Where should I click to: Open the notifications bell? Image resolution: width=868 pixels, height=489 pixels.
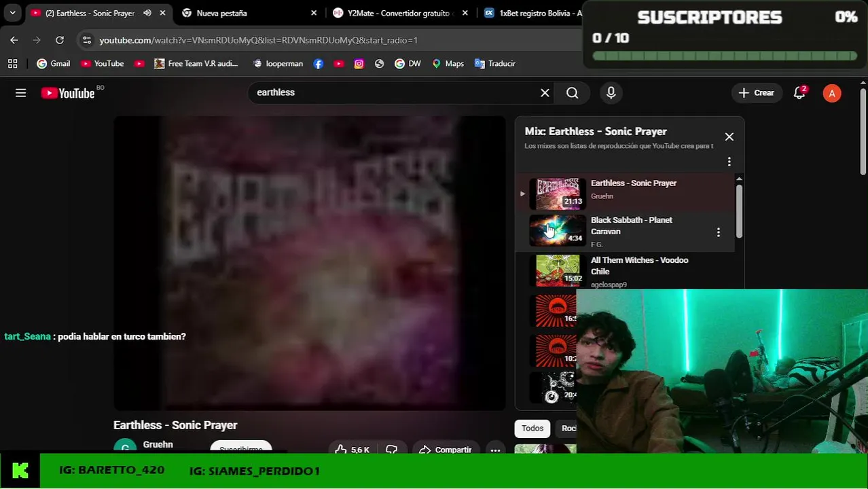(799, 93)
